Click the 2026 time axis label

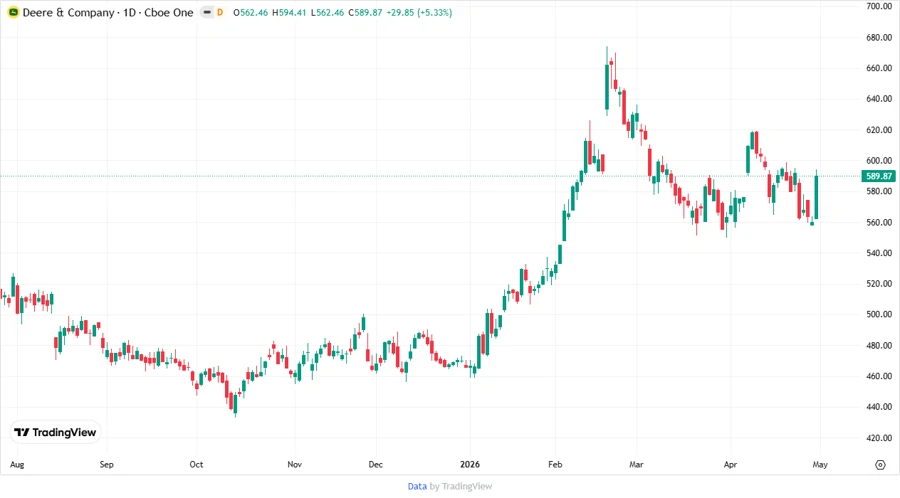(x=470, y=465)
